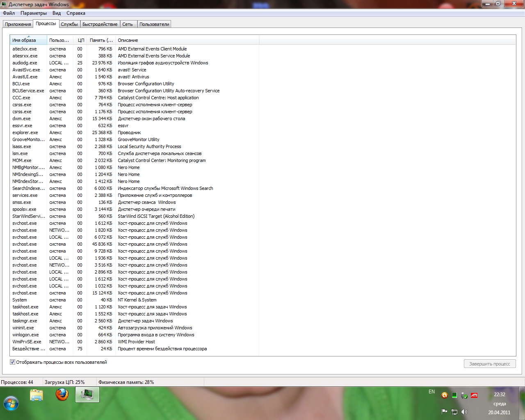Click the Safely Remove Hardware tray icon
This screenshot has height=420, width=525.
pos(464,395)
